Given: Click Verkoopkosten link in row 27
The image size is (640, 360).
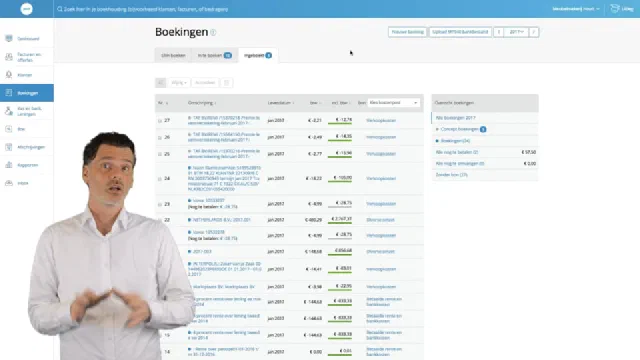Looking at the screenshot, I should (381, 120).
